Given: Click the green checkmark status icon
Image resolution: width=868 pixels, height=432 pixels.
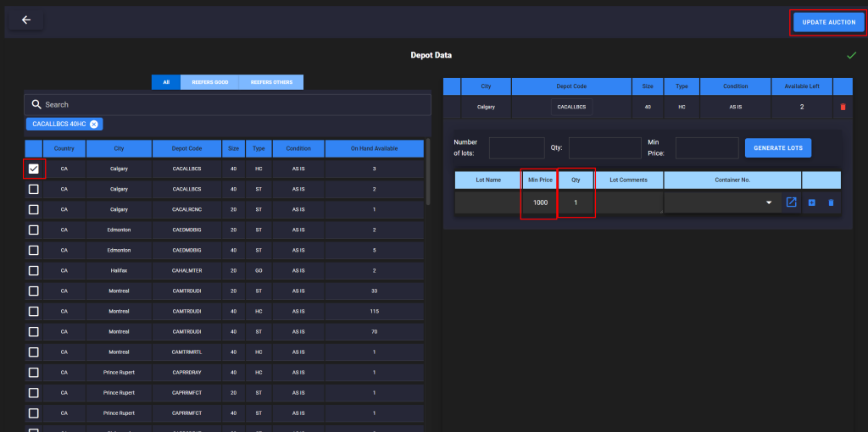Looking at the screenshot, I should tap(851, 56).
